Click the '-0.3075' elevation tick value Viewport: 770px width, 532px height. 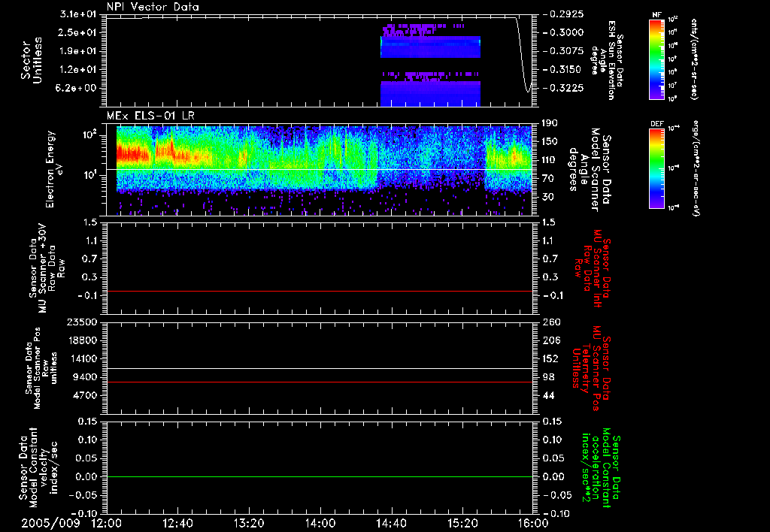tap(563, 51)
